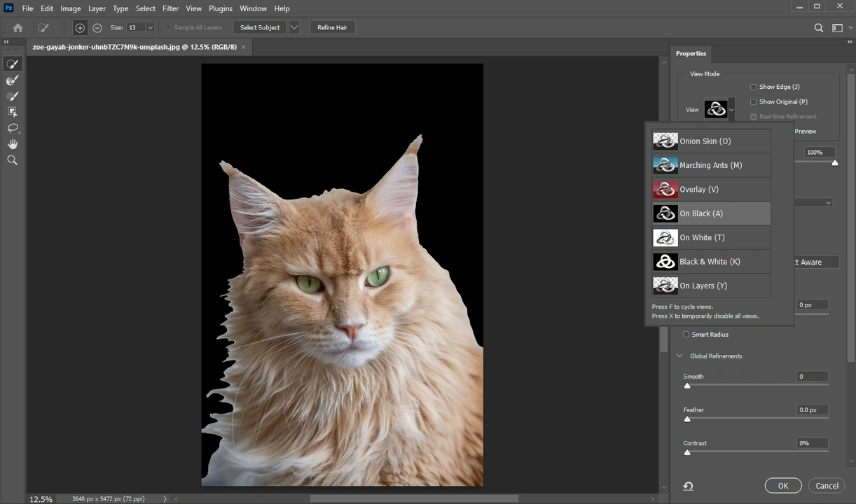
Task: Select the Object Selection tool
Action: (12, 112)
